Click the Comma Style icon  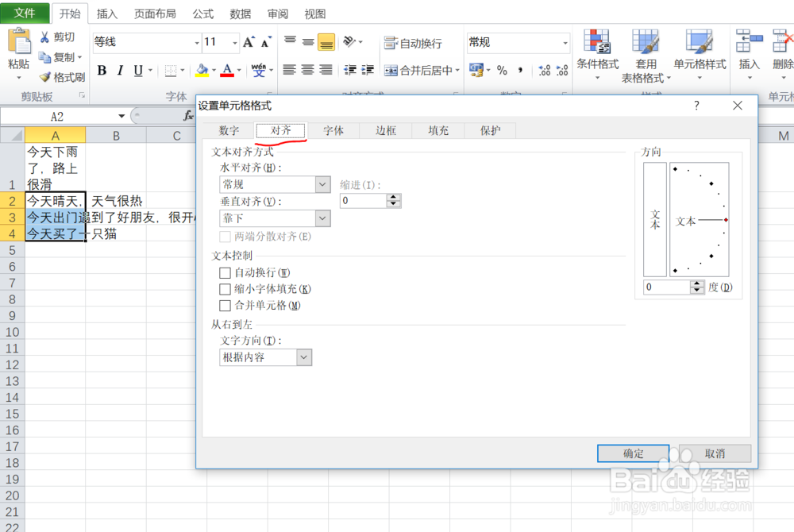click(520, 71)
